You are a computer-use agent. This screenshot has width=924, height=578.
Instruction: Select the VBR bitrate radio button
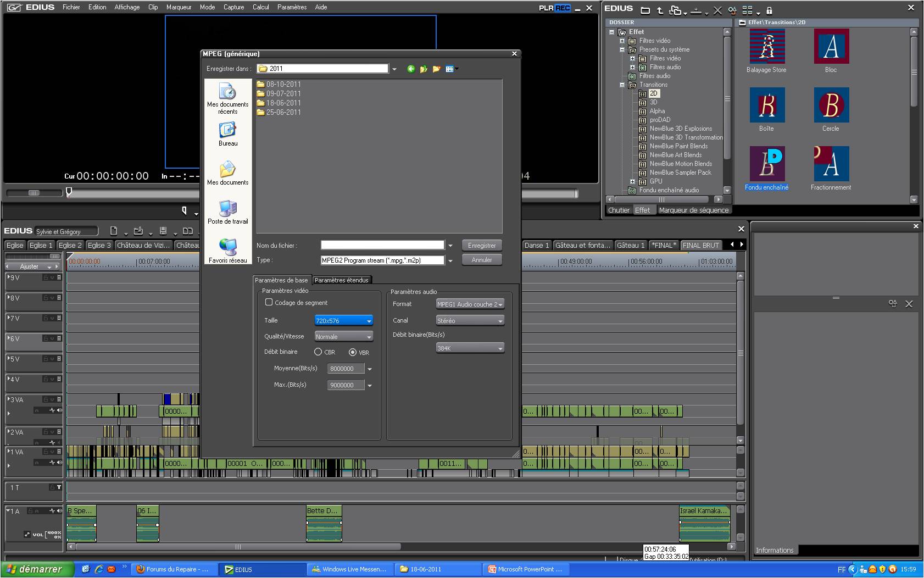click(353, 352)
